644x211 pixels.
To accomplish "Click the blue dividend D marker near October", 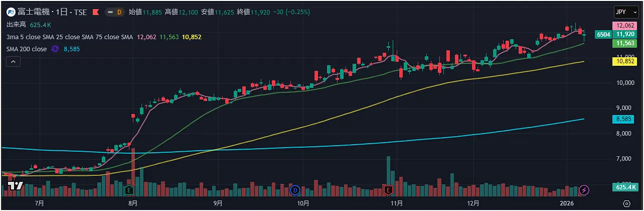I will click(x=295, y=190).
